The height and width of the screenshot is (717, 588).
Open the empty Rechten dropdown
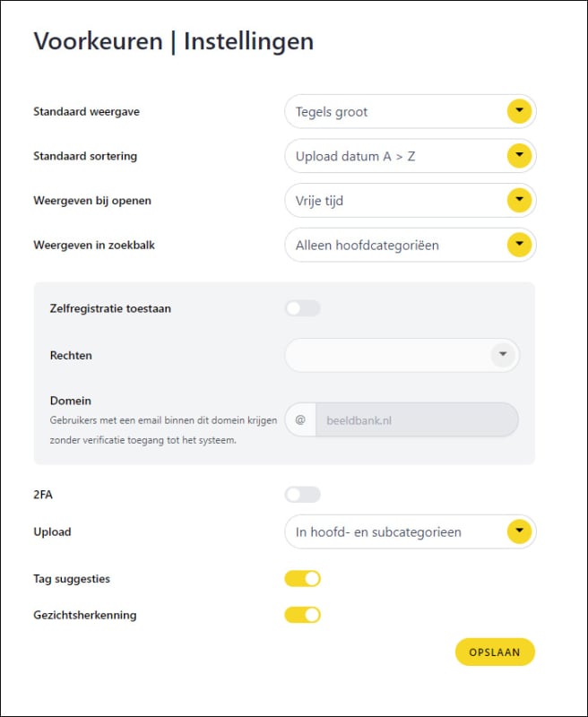click(402, 355)
